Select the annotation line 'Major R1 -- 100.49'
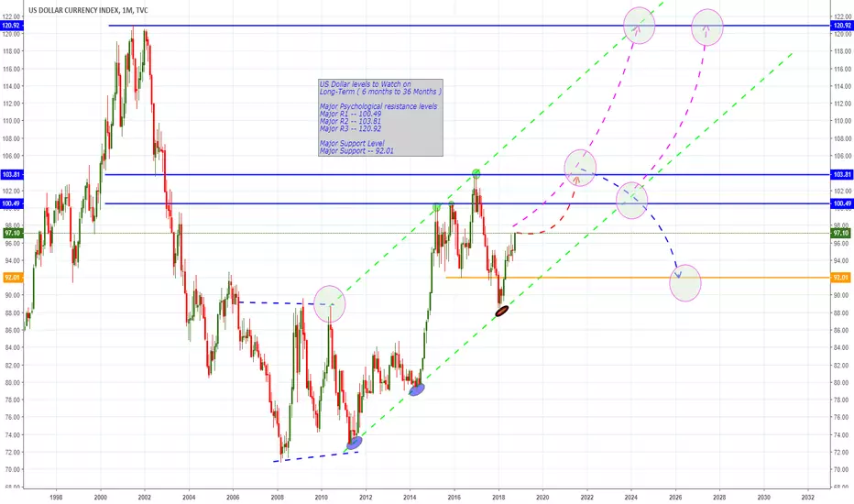The image size is (854, 504). [x=350, y=114]
